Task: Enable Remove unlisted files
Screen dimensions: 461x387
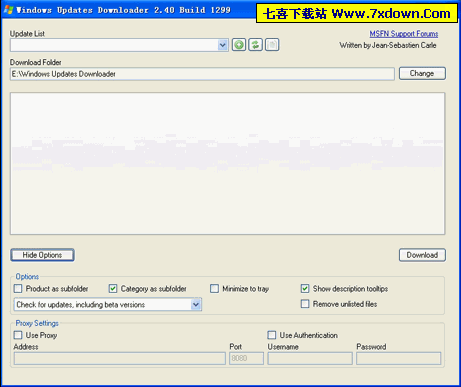Action: point(305,304)
